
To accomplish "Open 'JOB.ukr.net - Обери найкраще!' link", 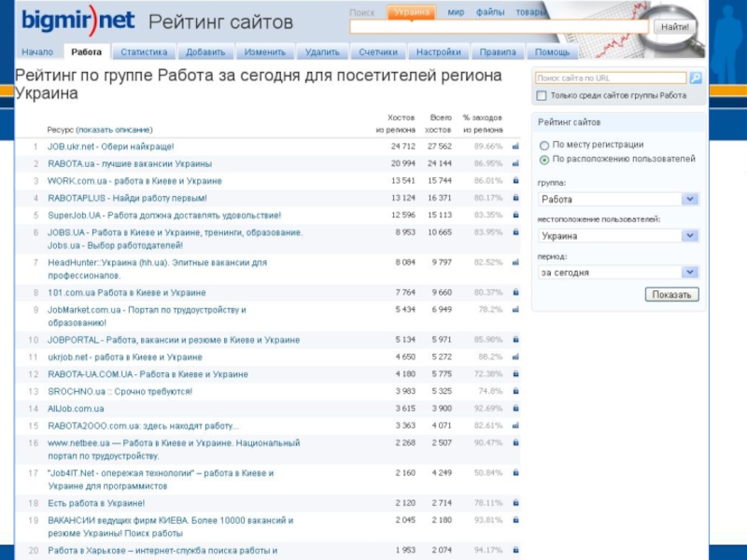I will (110, 147).
